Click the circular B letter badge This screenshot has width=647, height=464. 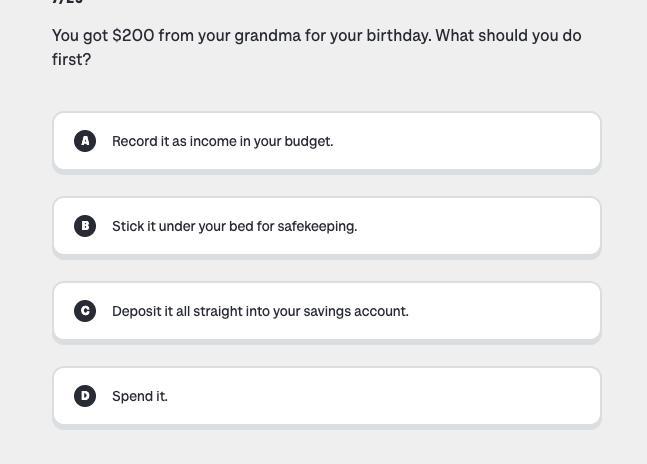click(85, 226)
